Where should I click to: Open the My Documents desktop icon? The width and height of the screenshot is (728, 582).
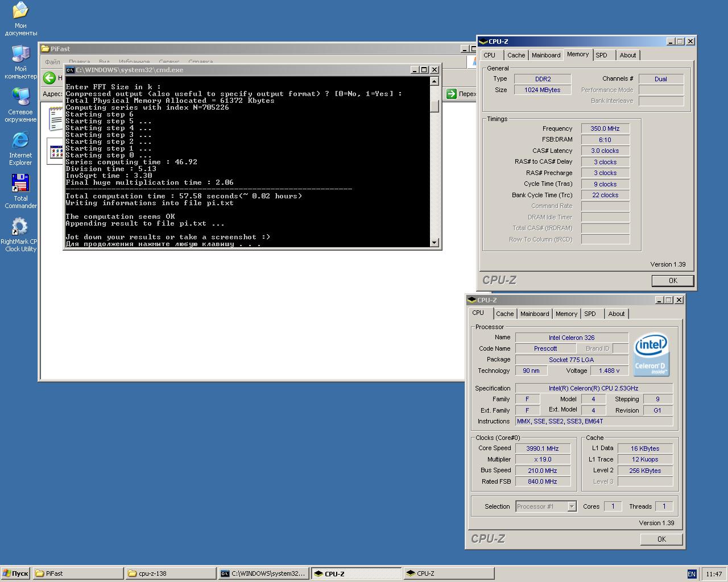pos(20,18)
